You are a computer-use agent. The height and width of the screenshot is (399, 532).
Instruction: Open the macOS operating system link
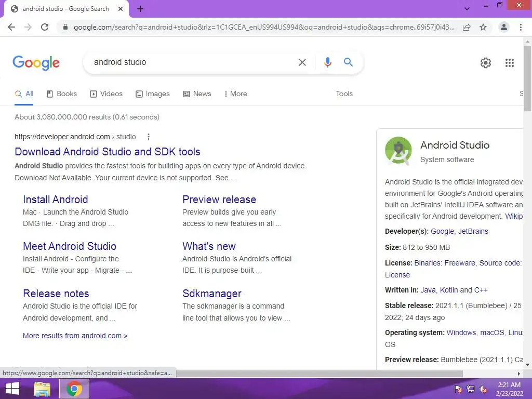coord(492,332)
